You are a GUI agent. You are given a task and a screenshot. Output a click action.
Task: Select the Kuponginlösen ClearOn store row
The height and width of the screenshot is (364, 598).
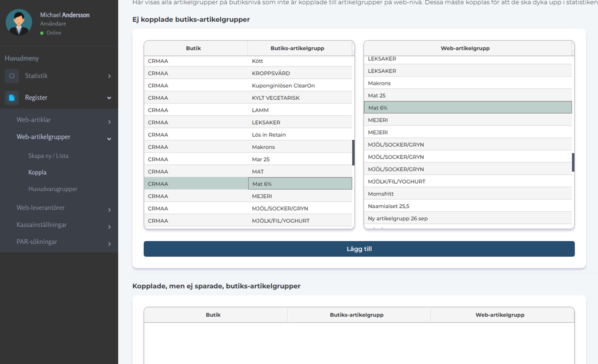pyautogui.click(x=283, y=86)
